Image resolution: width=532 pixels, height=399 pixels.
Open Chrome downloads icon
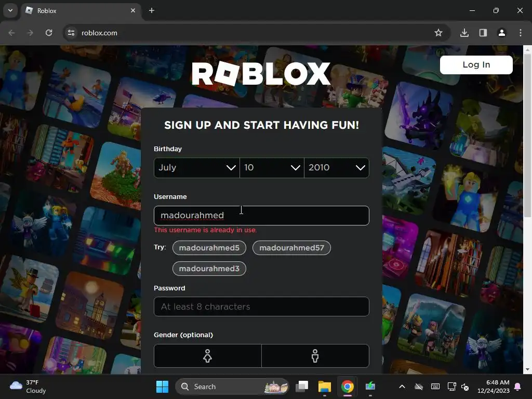(464, 33)
